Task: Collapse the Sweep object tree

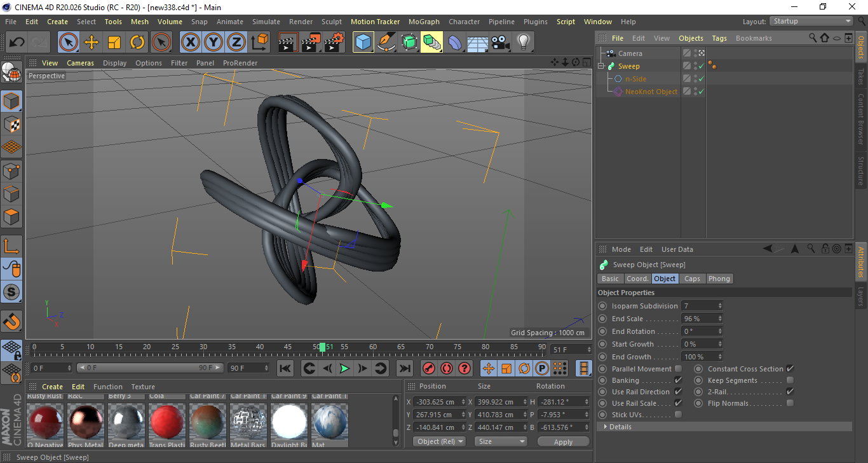Action: point(601,66)
